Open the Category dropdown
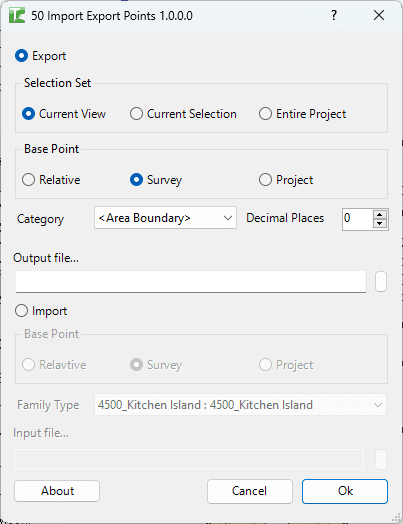This screenshot has width=403, height=524. (165, 218)
